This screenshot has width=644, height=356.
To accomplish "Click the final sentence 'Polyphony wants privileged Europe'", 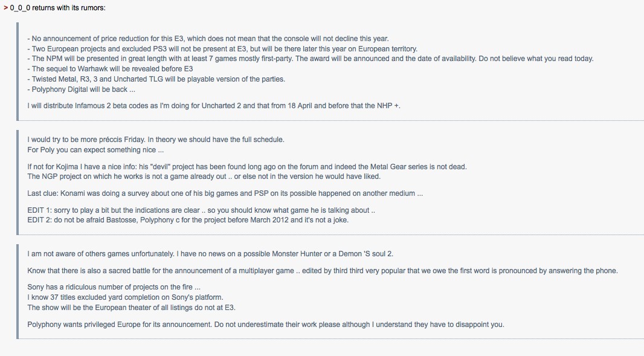I will (x=266, y=325).
